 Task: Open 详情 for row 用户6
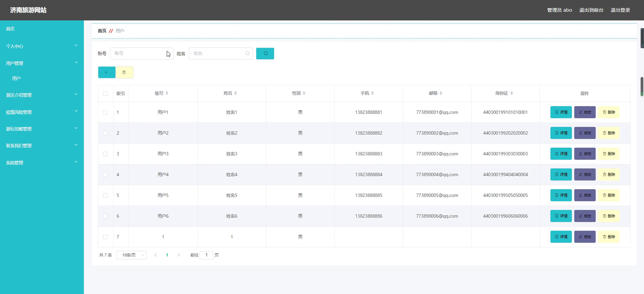pyautogui.click(x=561, y=216)
